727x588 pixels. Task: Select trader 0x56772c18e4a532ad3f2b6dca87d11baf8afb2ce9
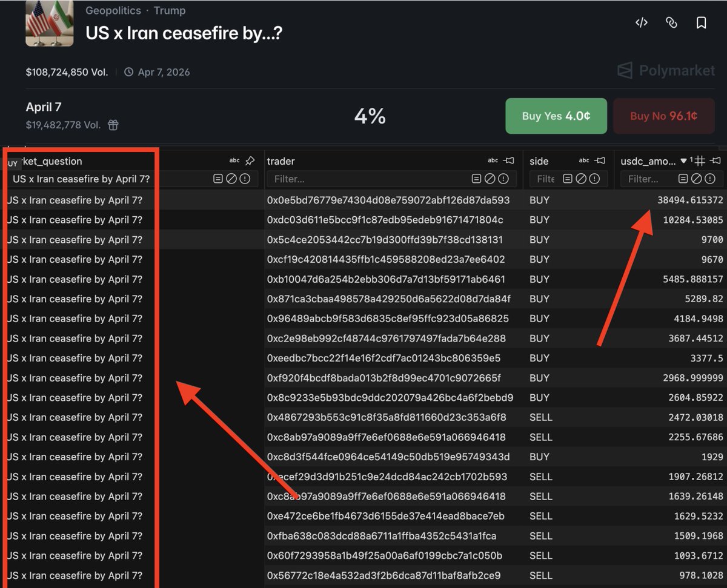[384, 575]
